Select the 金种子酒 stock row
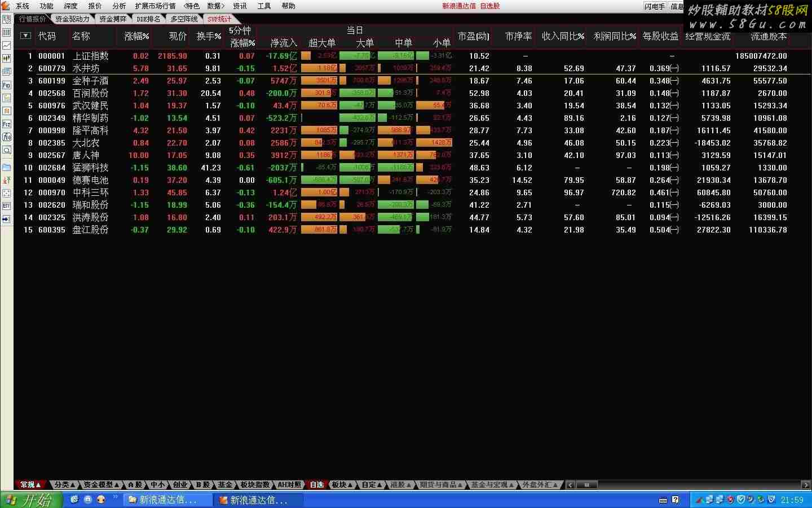The image size is (812, 508). (412, 81)
